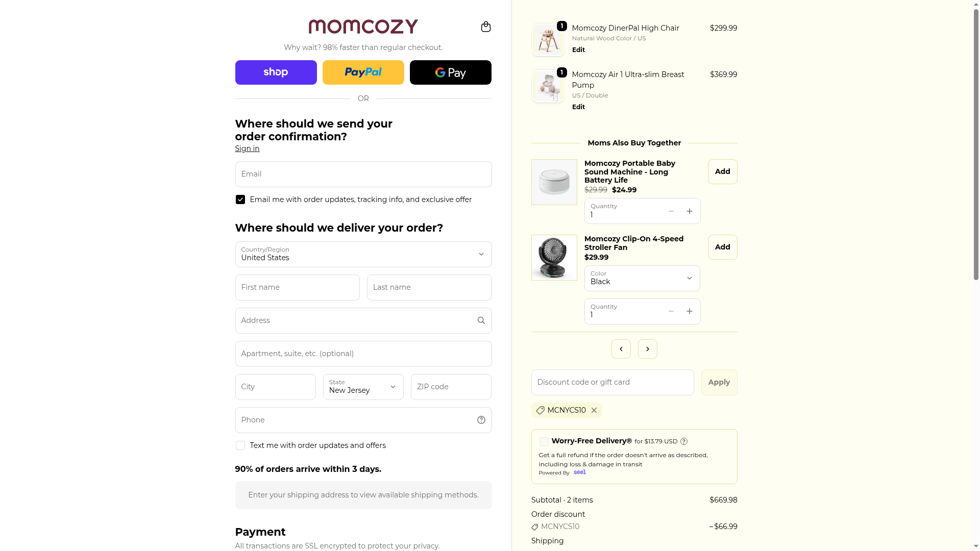Increase Stroller Fan quantity with plus

[690, 311]
